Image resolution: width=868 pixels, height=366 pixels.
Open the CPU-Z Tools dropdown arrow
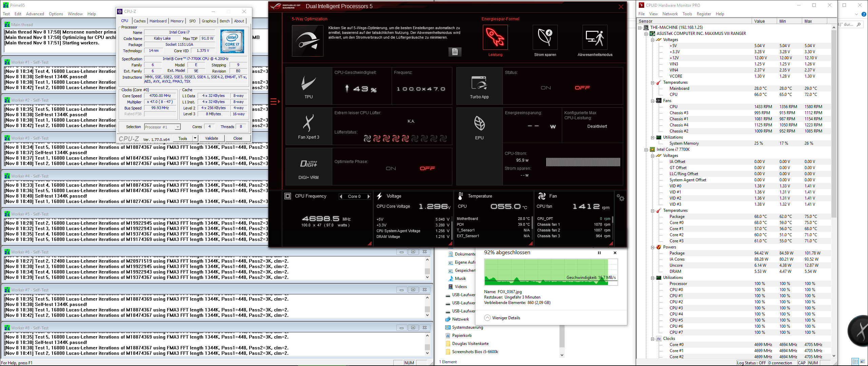[x=195, y=138]
